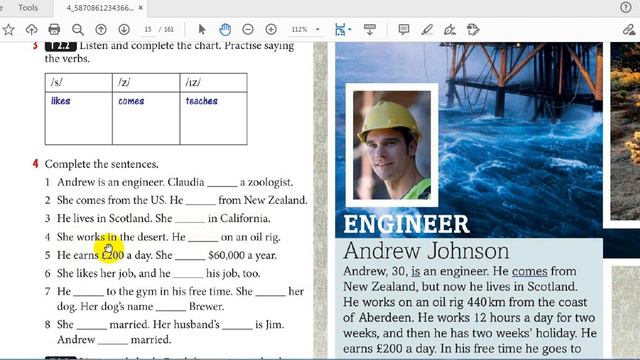Zoom out with the minus circle

(x=248, y=29)
